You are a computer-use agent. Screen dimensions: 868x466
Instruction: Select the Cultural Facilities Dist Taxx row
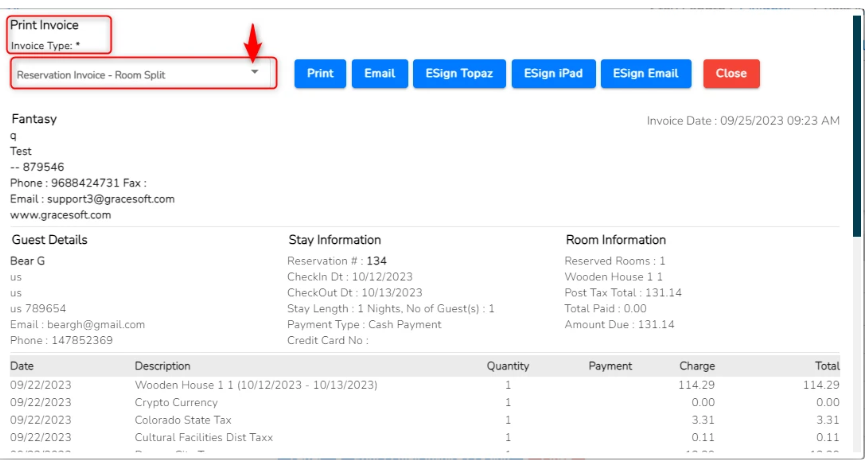click(204, 438)
